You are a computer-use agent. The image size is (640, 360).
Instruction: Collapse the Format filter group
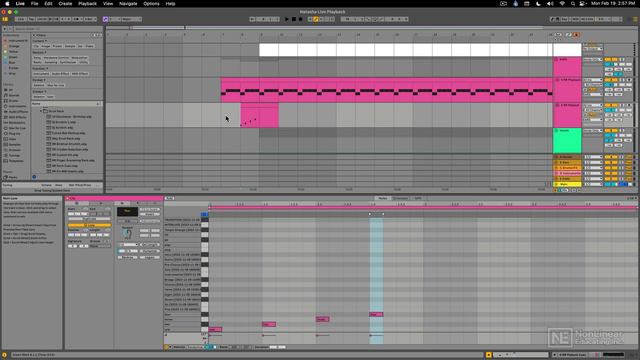tap(39, 80)
